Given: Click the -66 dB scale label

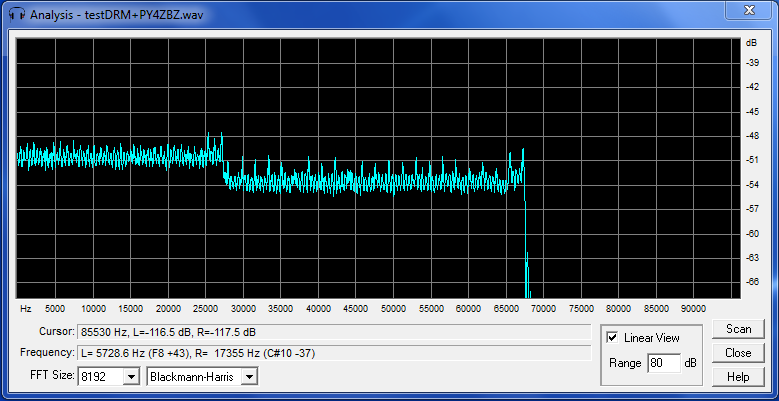Looking at the screenshot, I should pos(751,282).
